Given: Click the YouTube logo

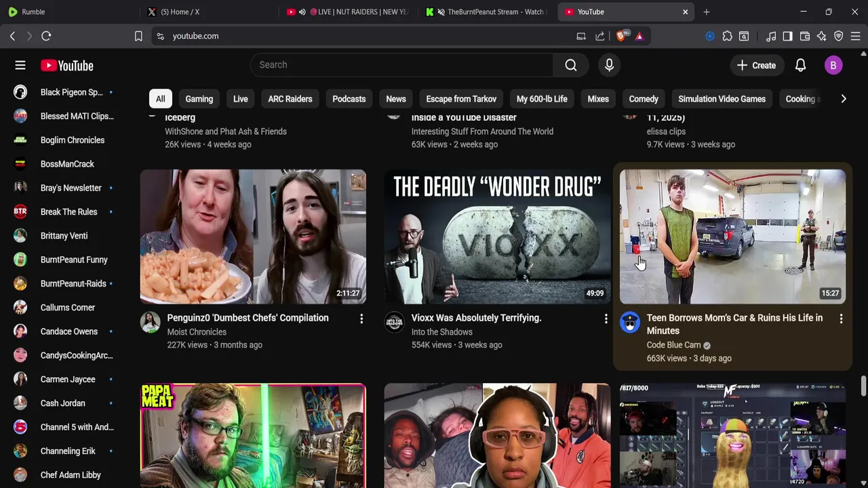Looking at the screenshot, I should pos(66,66).
